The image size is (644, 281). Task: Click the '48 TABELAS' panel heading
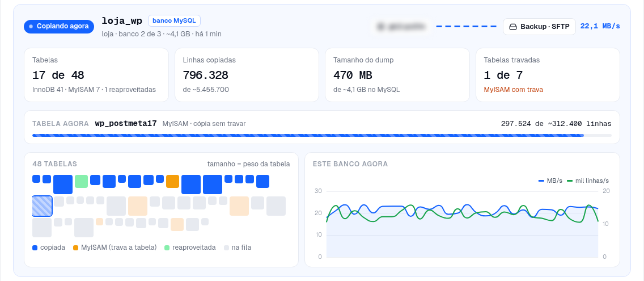point(54,163)
